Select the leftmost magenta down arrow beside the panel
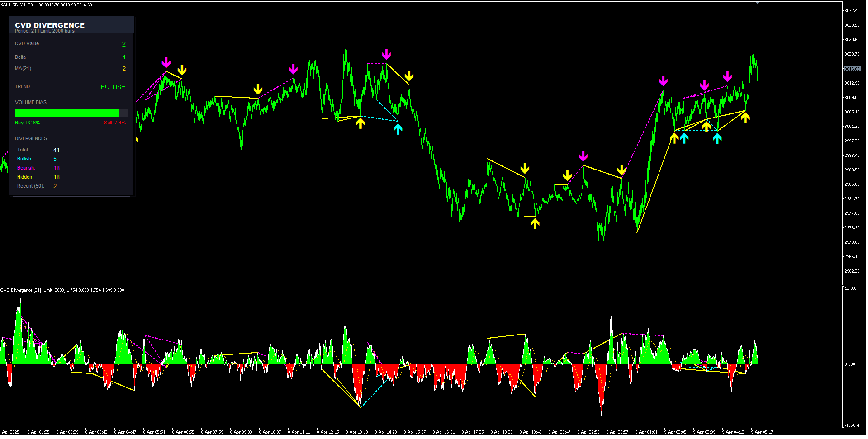The height and width of the screenshot is (439, 868). point(166,63)
